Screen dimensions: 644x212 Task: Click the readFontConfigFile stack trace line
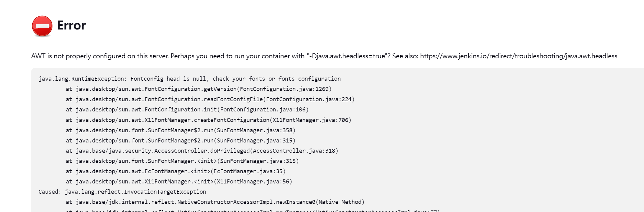point(210,99)
